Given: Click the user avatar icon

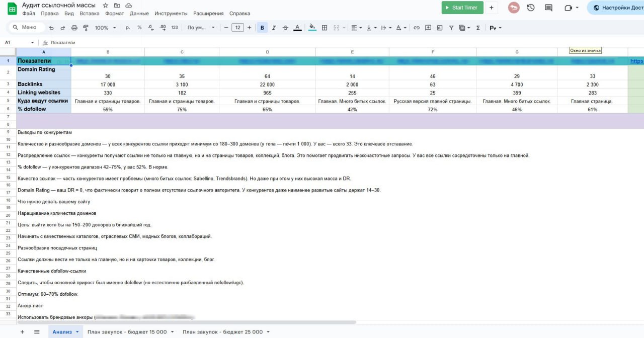Looking at the screenshot, I should [514, 8].
